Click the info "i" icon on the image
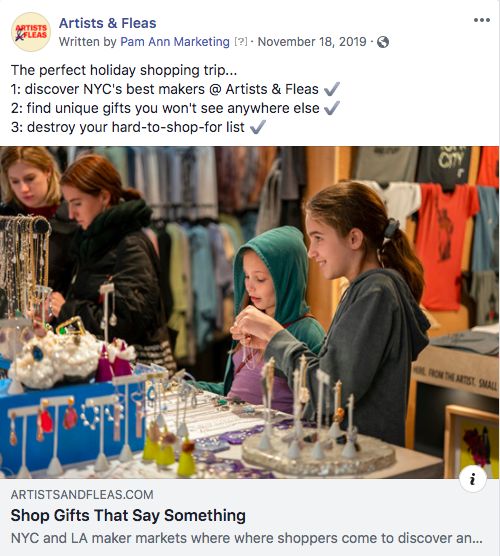The image size is (500, 556). (473, 479)
